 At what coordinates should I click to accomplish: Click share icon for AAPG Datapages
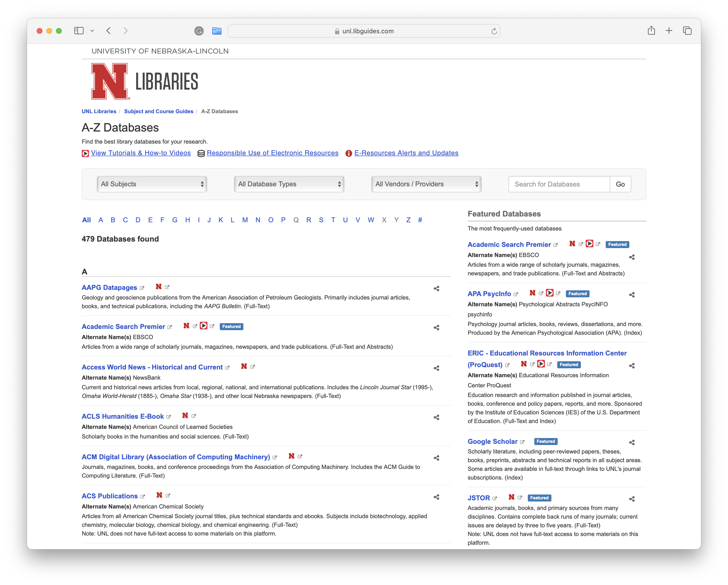436,288
